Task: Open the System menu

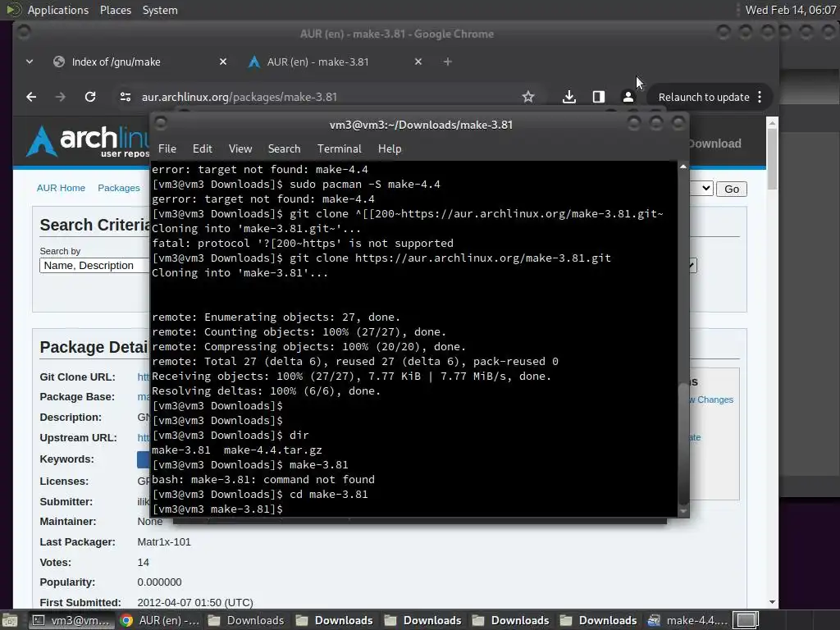Action: [160, 10]
